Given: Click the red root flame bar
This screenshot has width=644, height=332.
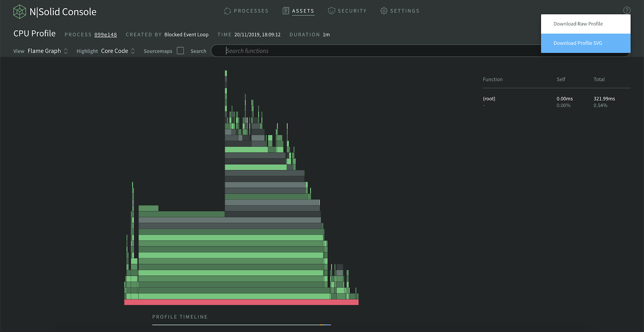Looking at the screenshot, I should pos(242,302).
